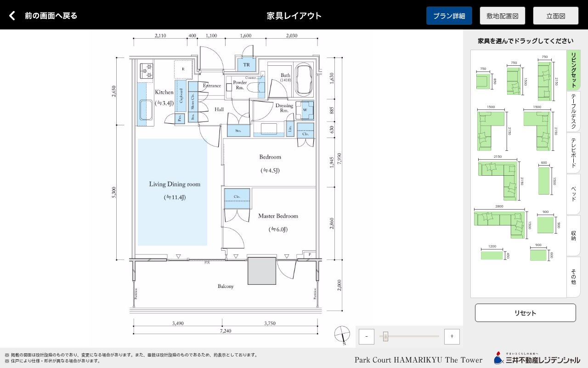Select the 750x850 single armchair
The width and height of the screenshot is (588, 368).
coord(483,82)
